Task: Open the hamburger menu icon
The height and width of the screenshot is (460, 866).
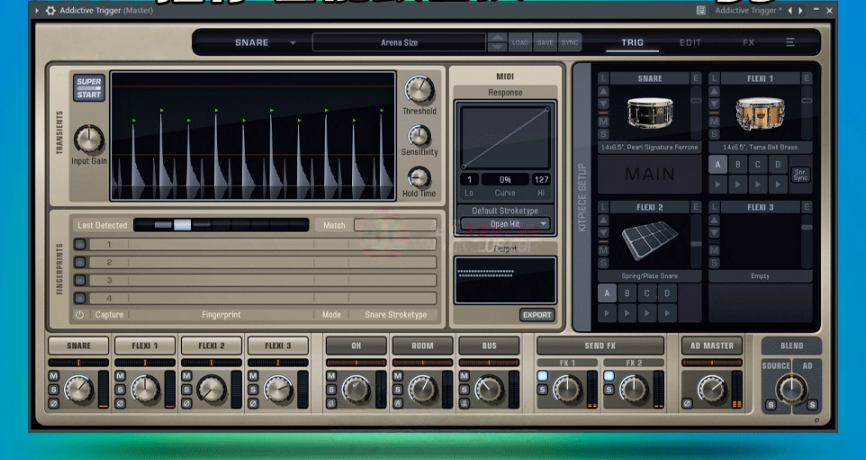Action: click(x=790, y=43)
